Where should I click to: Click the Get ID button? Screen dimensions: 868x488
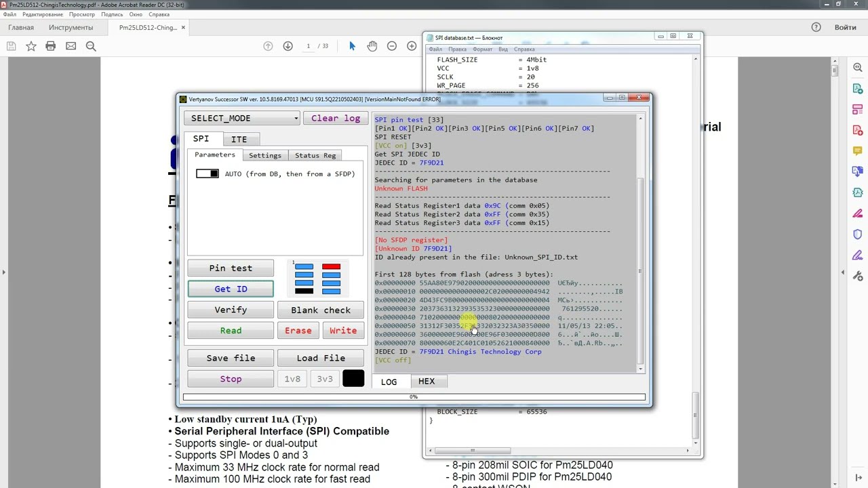231,289
